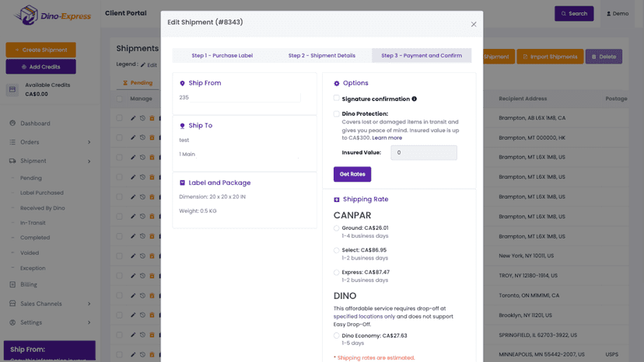This screenshot has width=644, height=362.
Task: Click history icon for the TROY NY row
Action: pos(142,276)
